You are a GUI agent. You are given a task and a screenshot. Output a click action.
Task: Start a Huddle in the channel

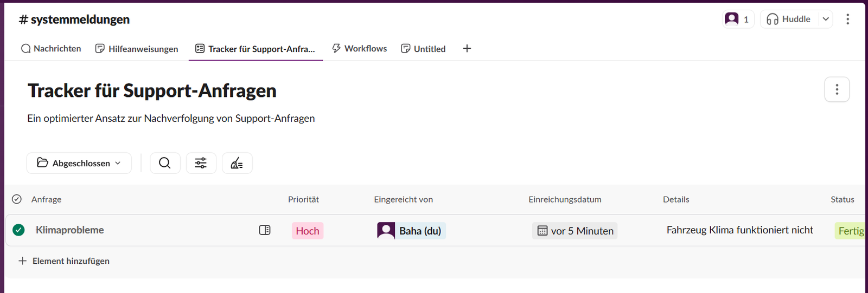pos(789,19)
